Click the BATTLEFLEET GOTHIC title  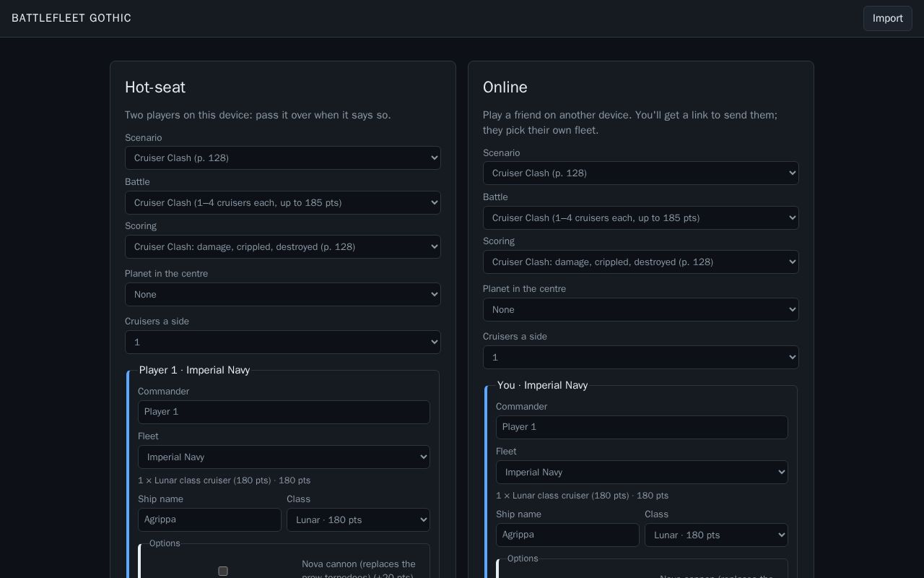[71, 18]
